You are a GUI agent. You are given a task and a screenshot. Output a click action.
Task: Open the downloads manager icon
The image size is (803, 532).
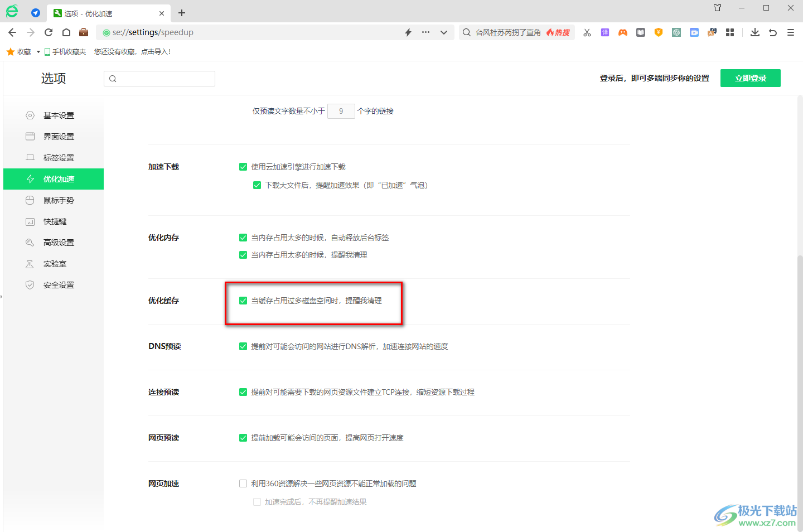(755, 32)
